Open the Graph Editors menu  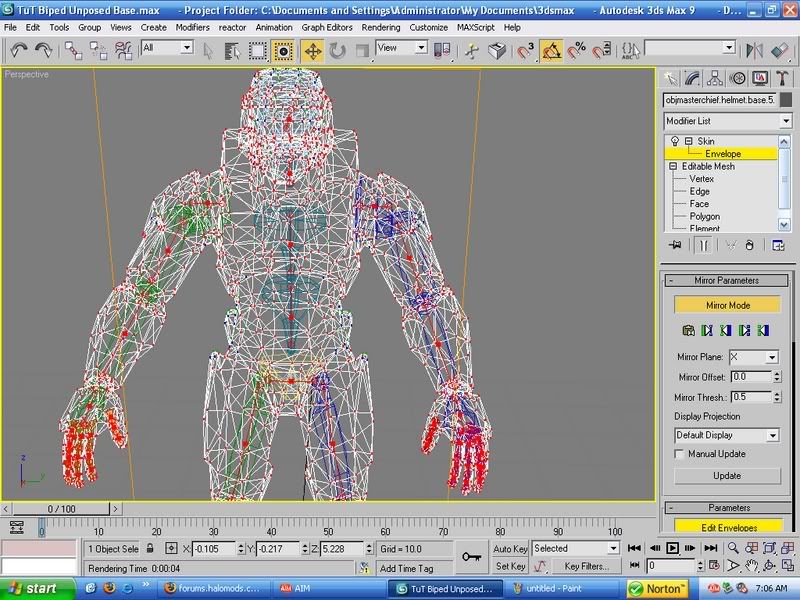coord(327,28)
